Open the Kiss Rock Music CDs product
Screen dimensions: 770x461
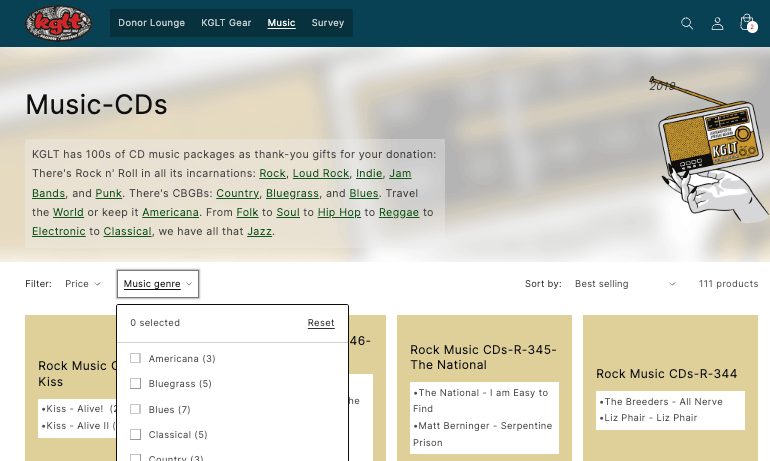pos(77,374)
